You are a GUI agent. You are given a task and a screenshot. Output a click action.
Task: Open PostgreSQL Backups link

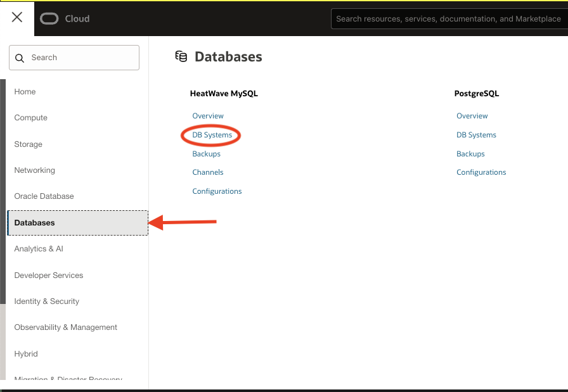click(470, 154)
